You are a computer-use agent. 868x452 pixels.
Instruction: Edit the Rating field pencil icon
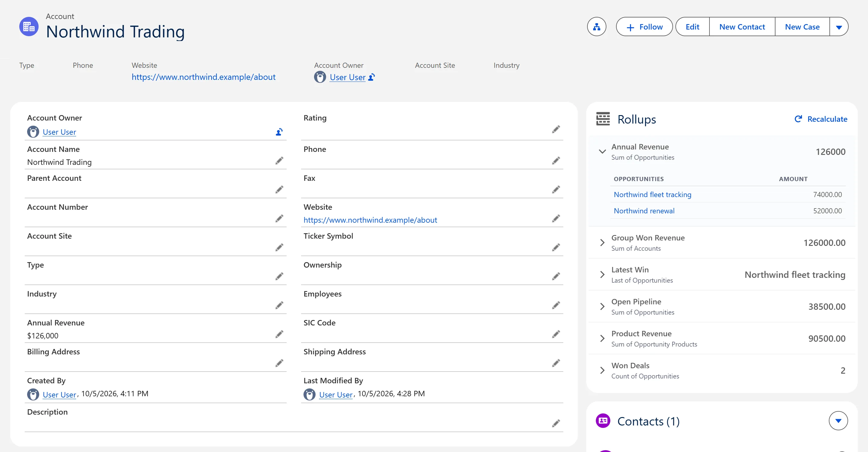(556, 129)
